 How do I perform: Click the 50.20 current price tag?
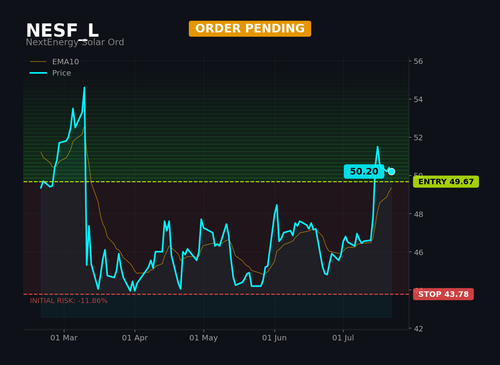click(x=364, y=171)
